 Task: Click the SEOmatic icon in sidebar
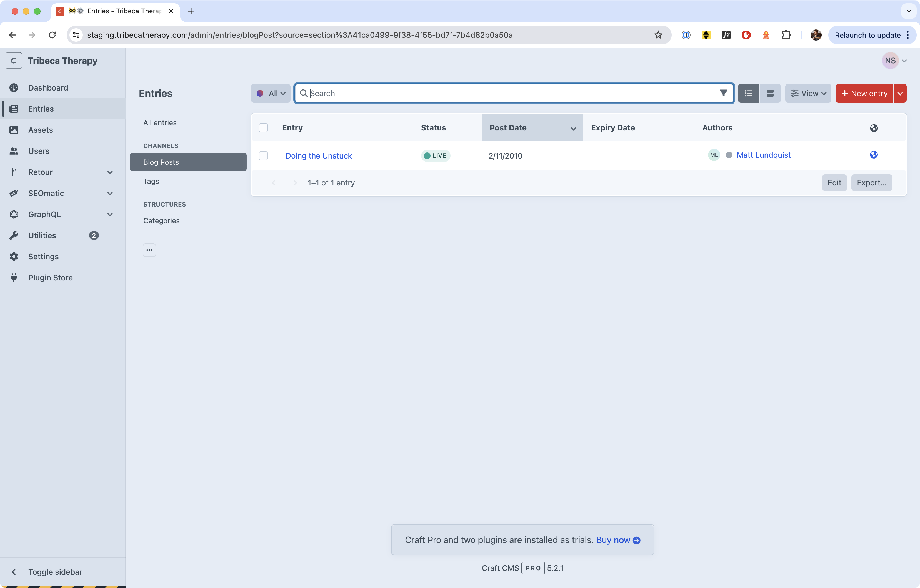coord(14,193)
